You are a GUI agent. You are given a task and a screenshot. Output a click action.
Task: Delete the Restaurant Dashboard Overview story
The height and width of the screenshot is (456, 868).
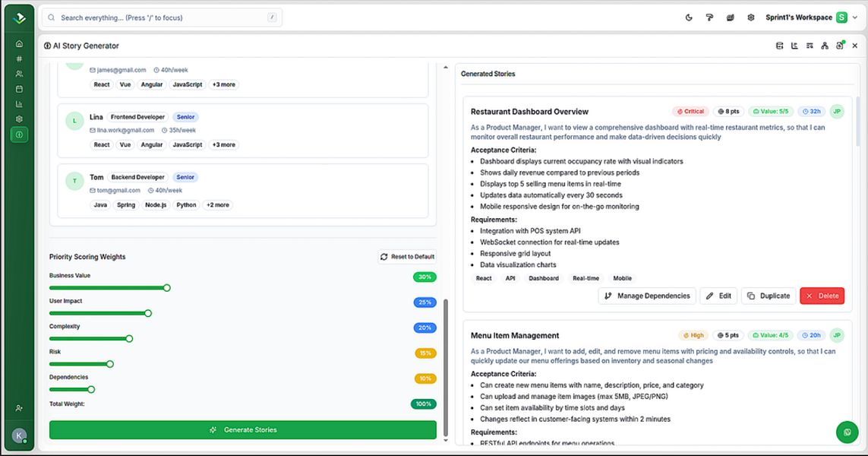click(x=822, y=296)
